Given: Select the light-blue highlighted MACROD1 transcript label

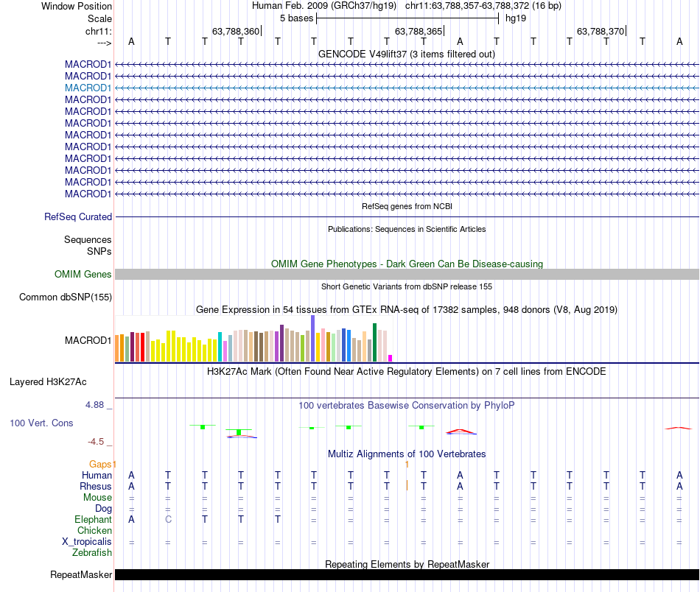Looking at the screenshot, I should pos(88,88).
